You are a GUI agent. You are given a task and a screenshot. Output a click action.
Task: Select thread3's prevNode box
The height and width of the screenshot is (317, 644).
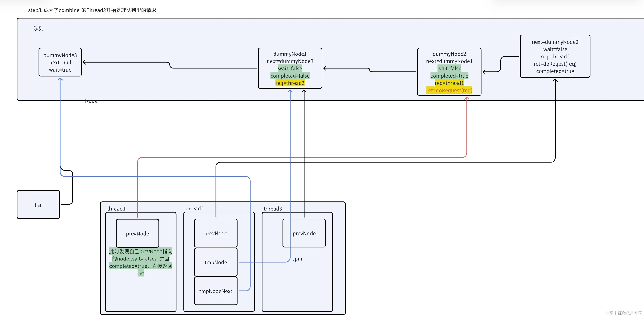(304, 233)
